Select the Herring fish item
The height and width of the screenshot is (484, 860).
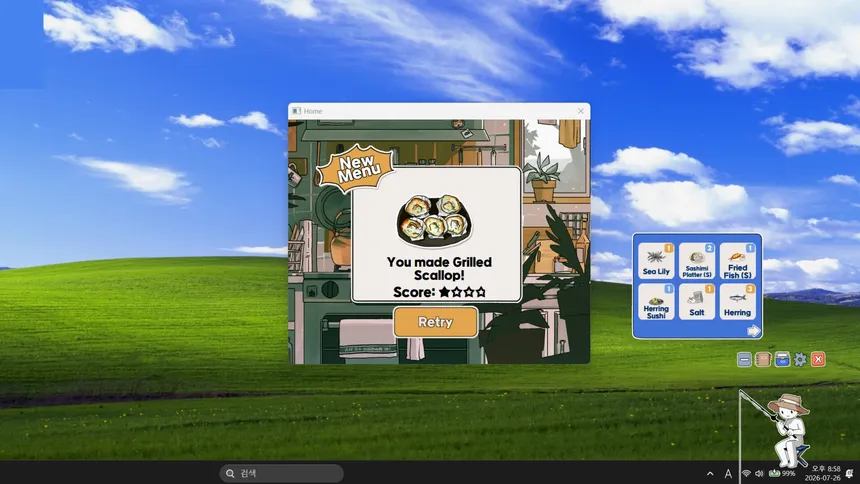737,302
